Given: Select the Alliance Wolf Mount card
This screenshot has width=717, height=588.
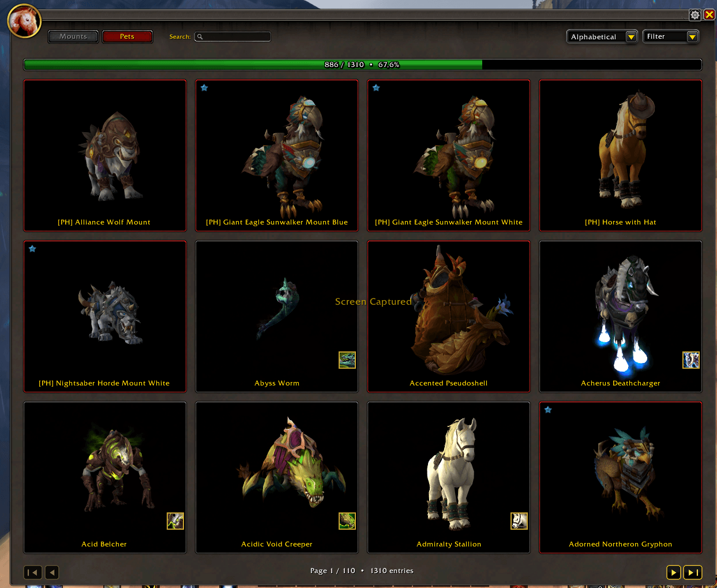Looking at the screenshot, I should pos(105,155).
